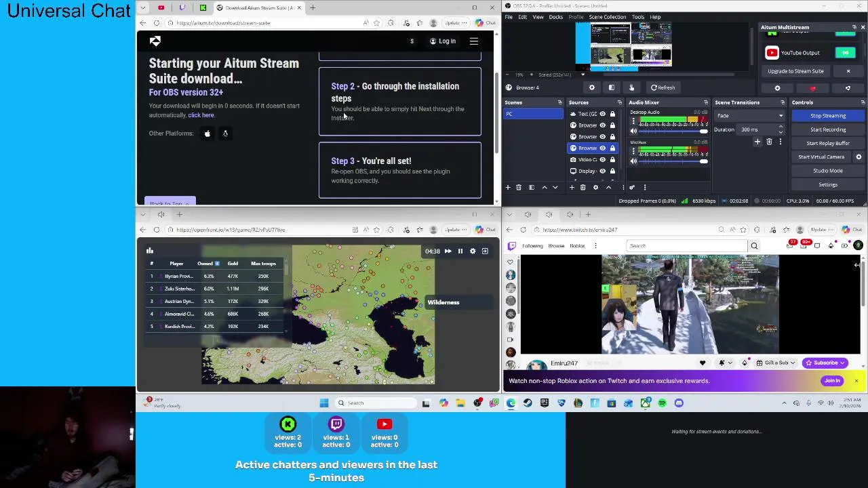Switch to the Kick browser tab
868x488 pixels.
click(203, 7)
